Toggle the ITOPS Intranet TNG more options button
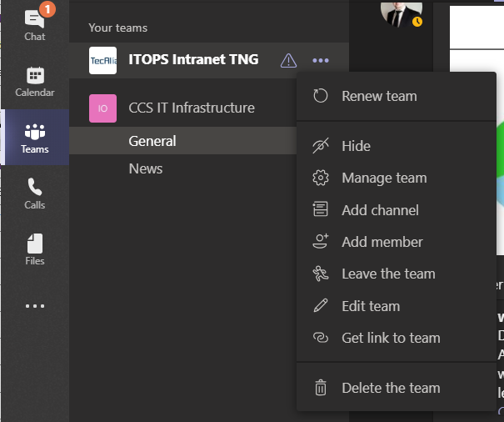This screenshot has width=504, height=422. click(321, 60)
